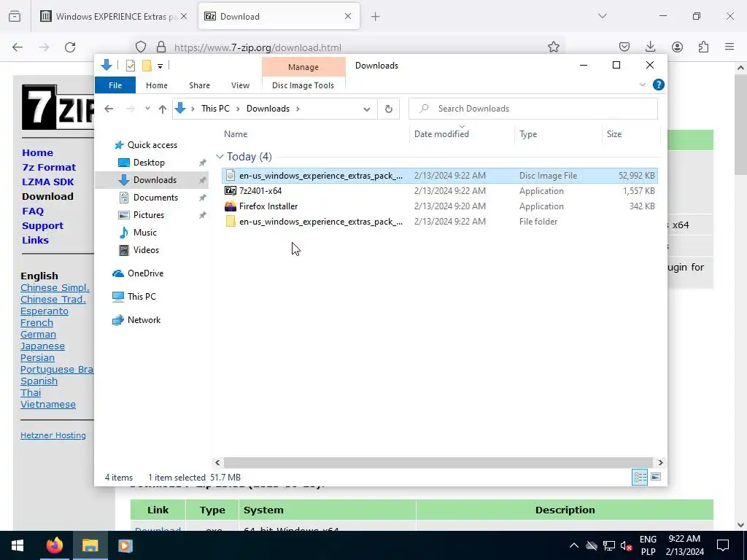Show hidden system tray icons
The image size is (747, 560).
(x=574, y=545)
